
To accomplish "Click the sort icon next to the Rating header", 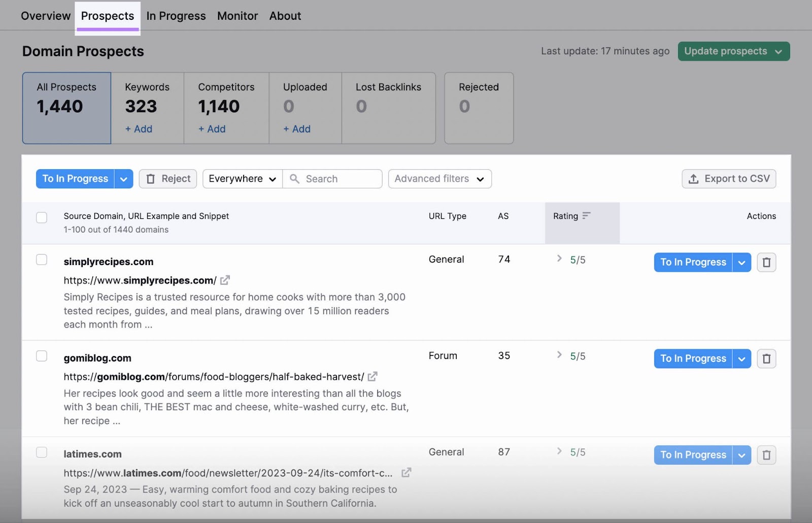I will click(587, 216).
